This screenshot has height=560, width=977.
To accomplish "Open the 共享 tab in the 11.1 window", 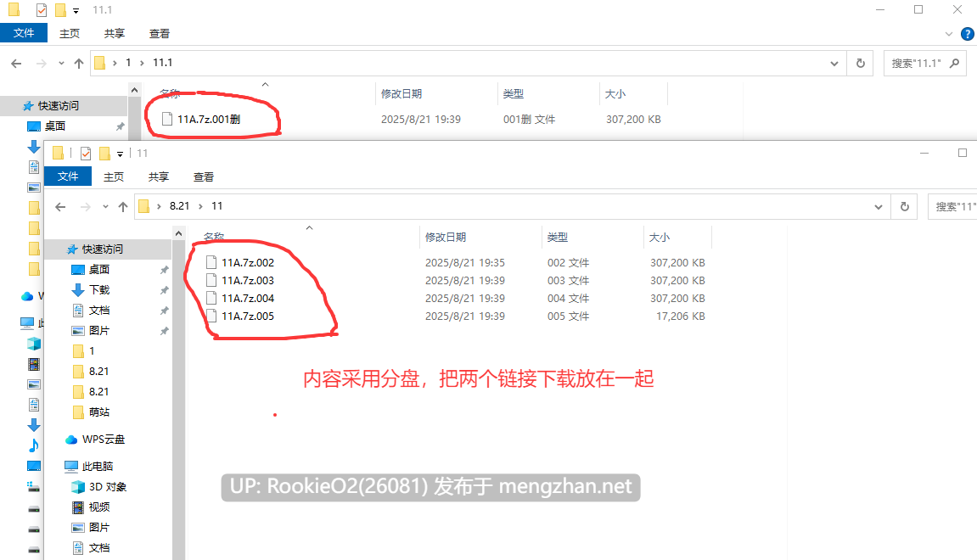I will pyautogui.click(x=114, y=34).
